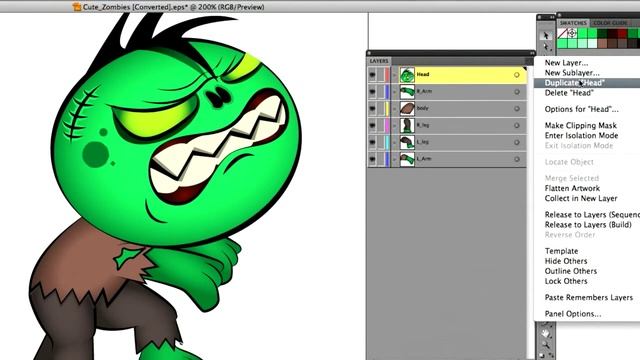Screen dimensions: 640x360
Task: Click the L_Arm layer target circle
Action: [517, 159]
